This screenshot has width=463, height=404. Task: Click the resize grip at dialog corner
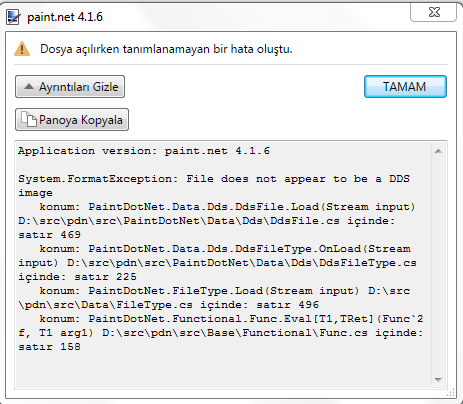[451, 393]
